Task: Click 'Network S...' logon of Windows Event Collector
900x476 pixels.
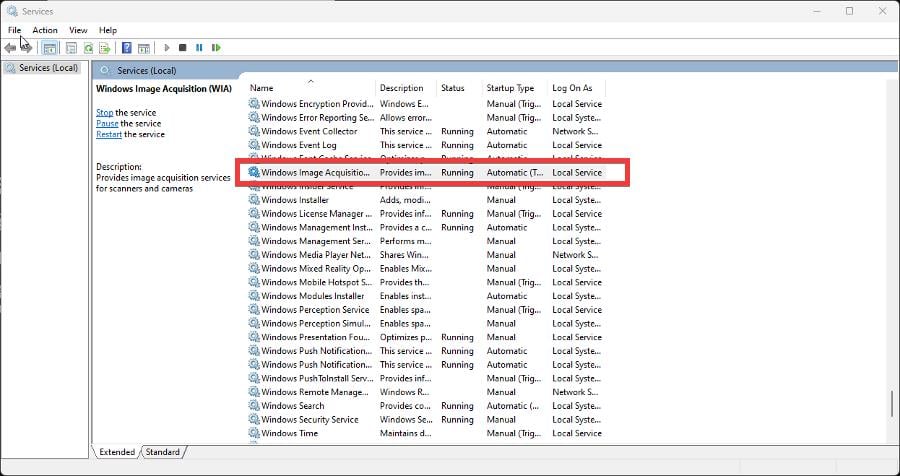Action: coord(576,131)
